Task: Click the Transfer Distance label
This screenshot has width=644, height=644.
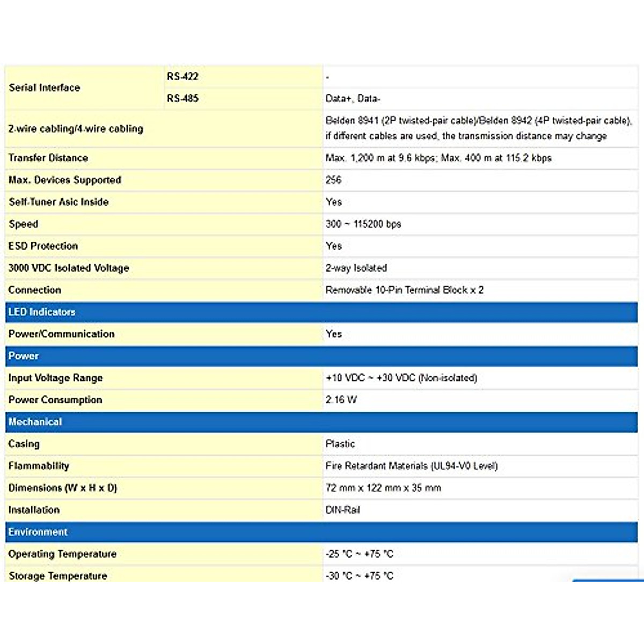Action: coord(48,158)
